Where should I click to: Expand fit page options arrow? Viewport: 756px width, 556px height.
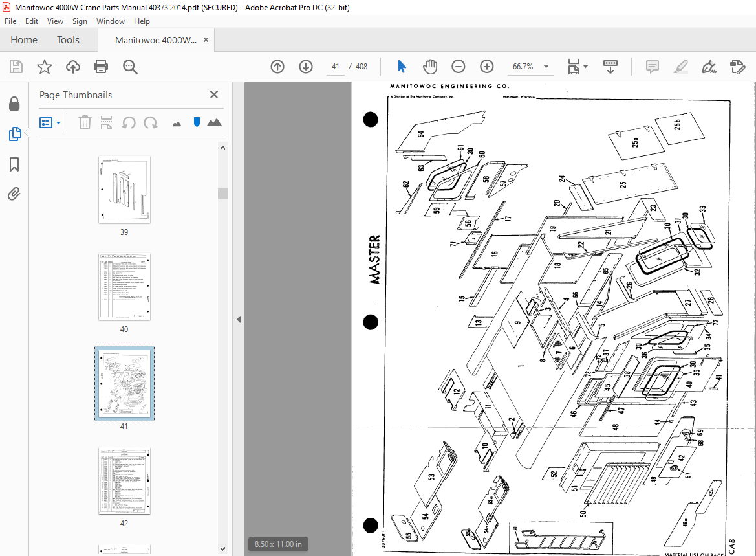coord(586,67)
